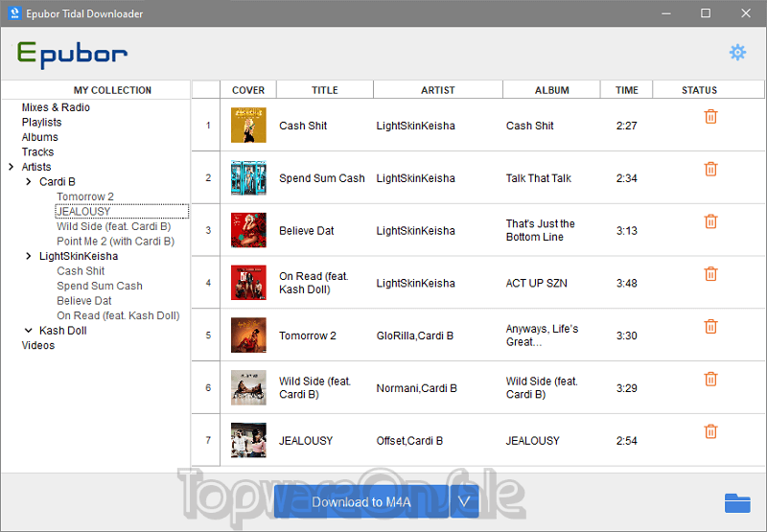Image resolution: width=767 pixels, height=532 pixels.
Task: Click the JEALOUSY title in row 7
Action: (306, 441)
